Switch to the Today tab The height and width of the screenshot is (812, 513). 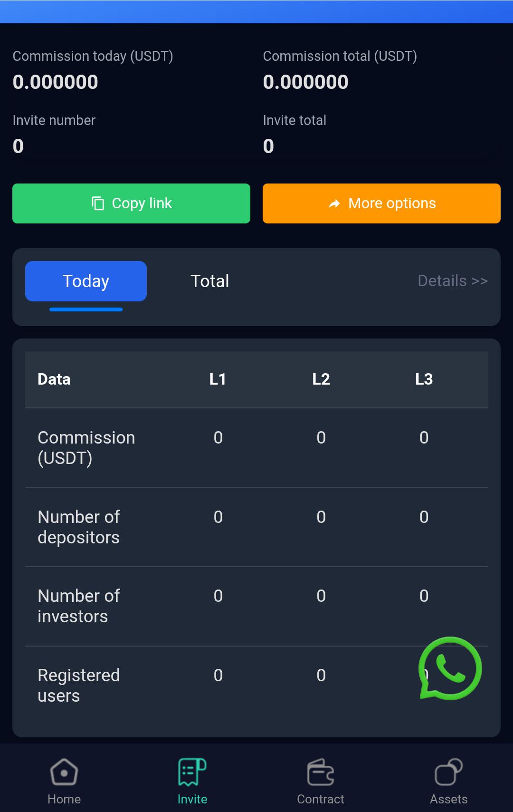[x=85, y=280]
